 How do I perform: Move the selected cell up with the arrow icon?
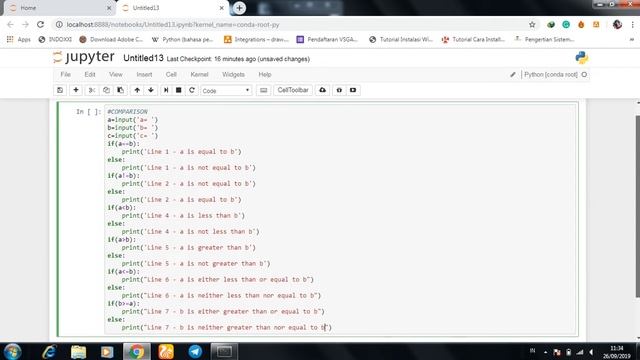point(137,90)
